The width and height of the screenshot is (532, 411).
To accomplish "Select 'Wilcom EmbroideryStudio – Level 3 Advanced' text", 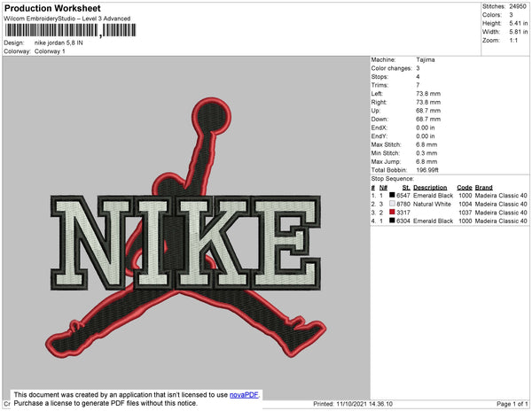I will coord(67,19).
